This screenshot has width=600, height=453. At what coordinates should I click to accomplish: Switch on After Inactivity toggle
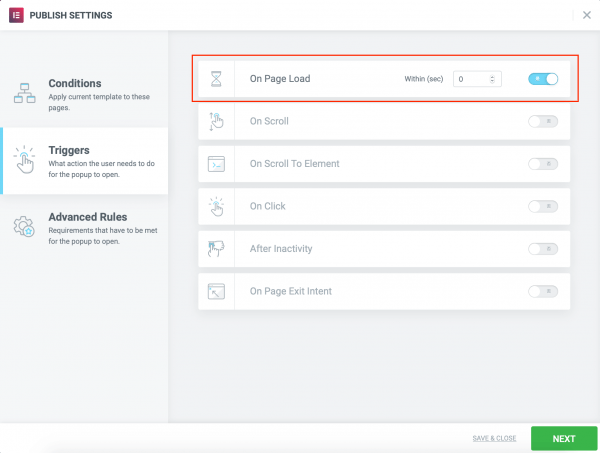(x=543, y=249)
